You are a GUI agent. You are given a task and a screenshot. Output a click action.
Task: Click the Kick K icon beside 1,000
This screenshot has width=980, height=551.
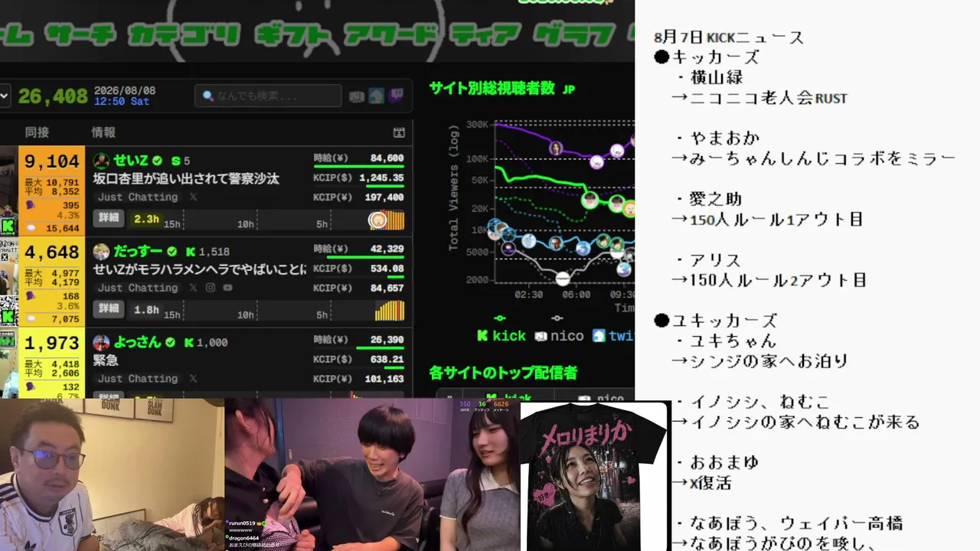[x=188, y=343]
